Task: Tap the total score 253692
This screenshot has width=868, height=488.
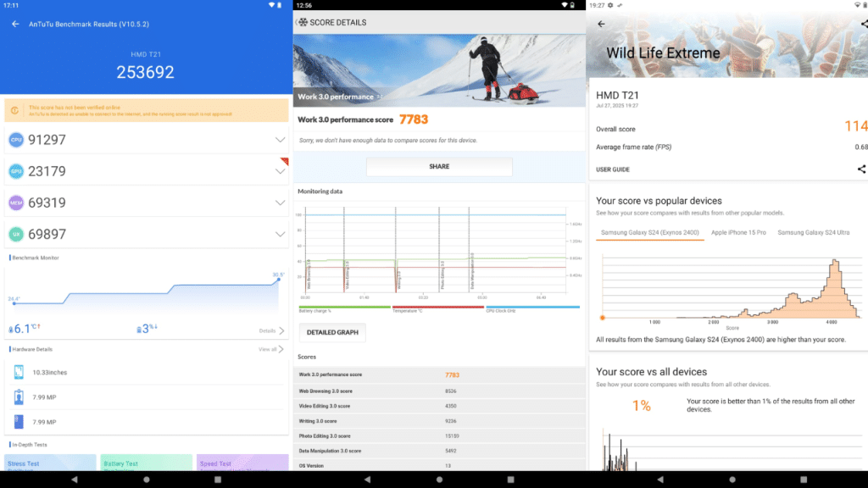Action: tap(145, 72)
